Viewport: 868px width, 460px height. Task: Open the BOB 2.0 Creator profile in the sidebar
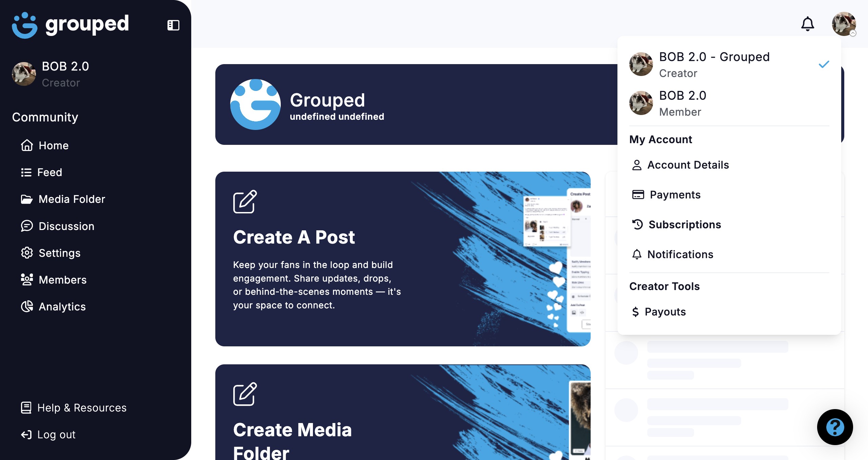(51, 74)
